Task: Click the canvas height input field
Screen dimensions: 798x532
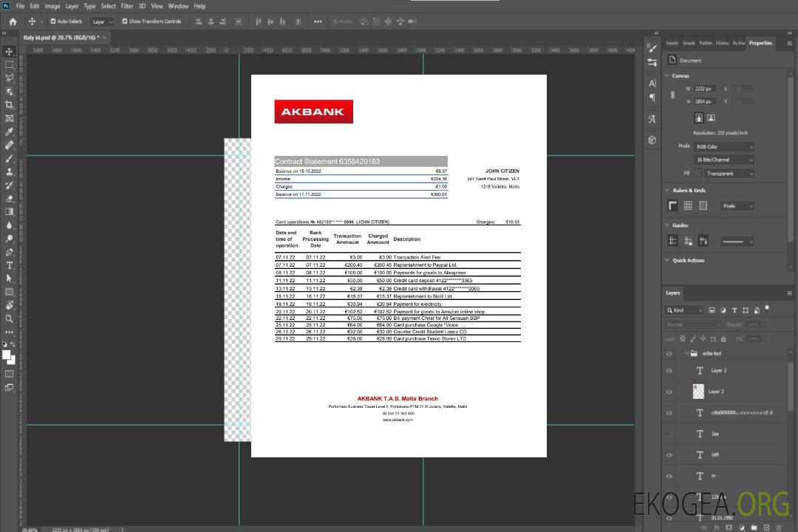Action: 705,102
